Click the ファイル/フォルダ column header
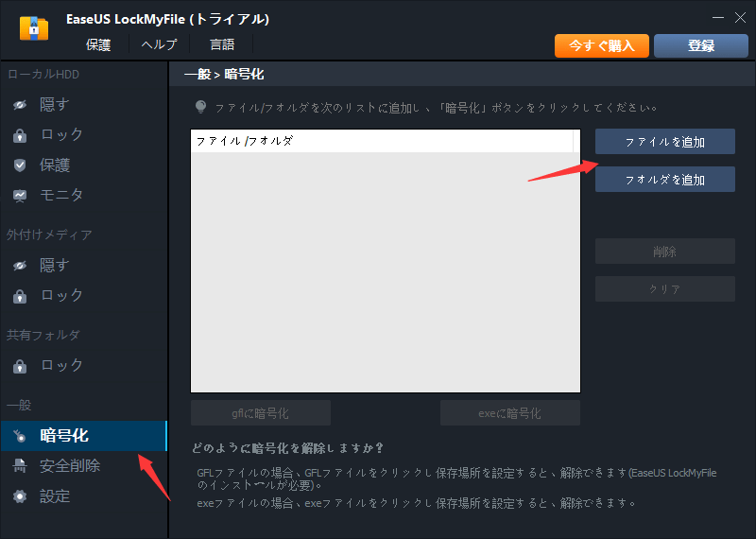The image size is (756, 539). pyautogui.click(x=383, y=141)
